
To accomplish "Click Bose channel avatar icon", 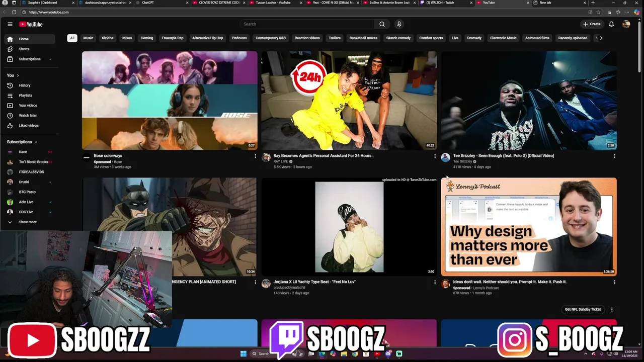I will [87, 158].
